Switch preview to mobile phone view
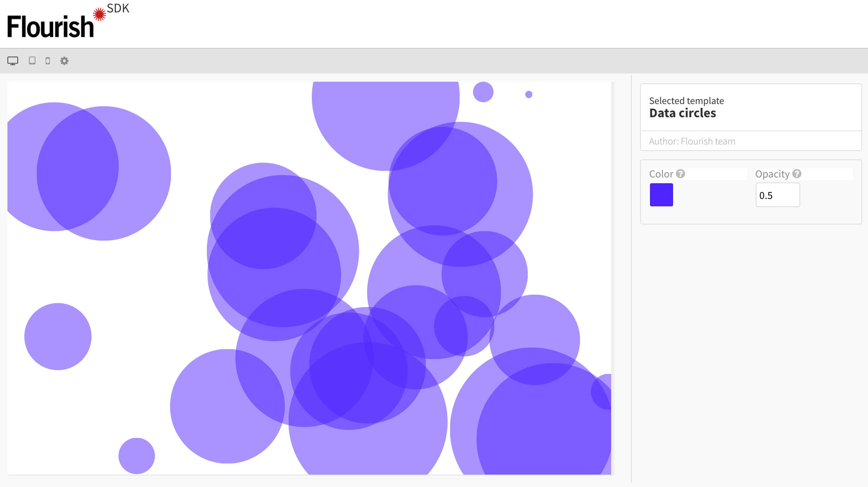The height and width of the screenshot is (487, 868). pos(49,61)
